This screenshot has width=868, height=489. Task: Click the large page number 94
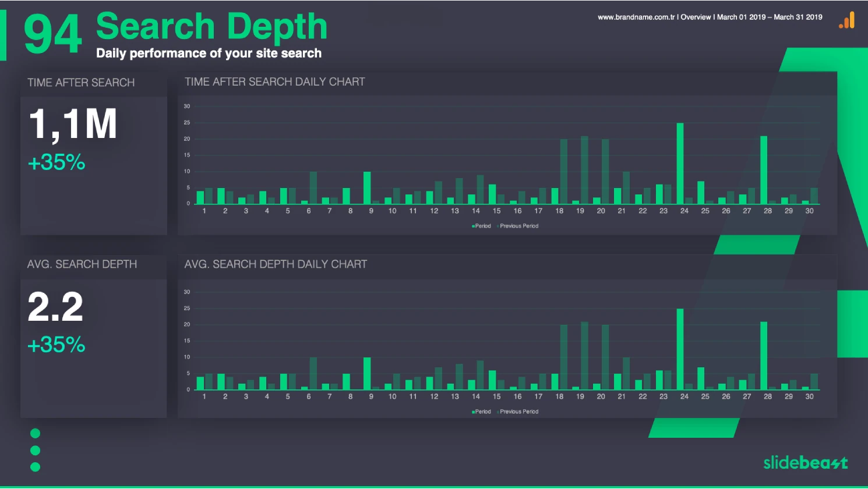tap(52, 34)
